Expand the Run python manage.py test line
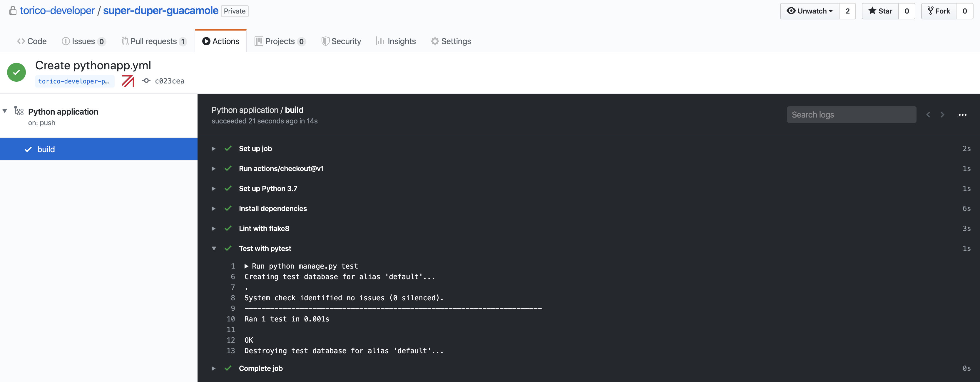This screenshot has height=382, width=980. [x=247, y=266]
